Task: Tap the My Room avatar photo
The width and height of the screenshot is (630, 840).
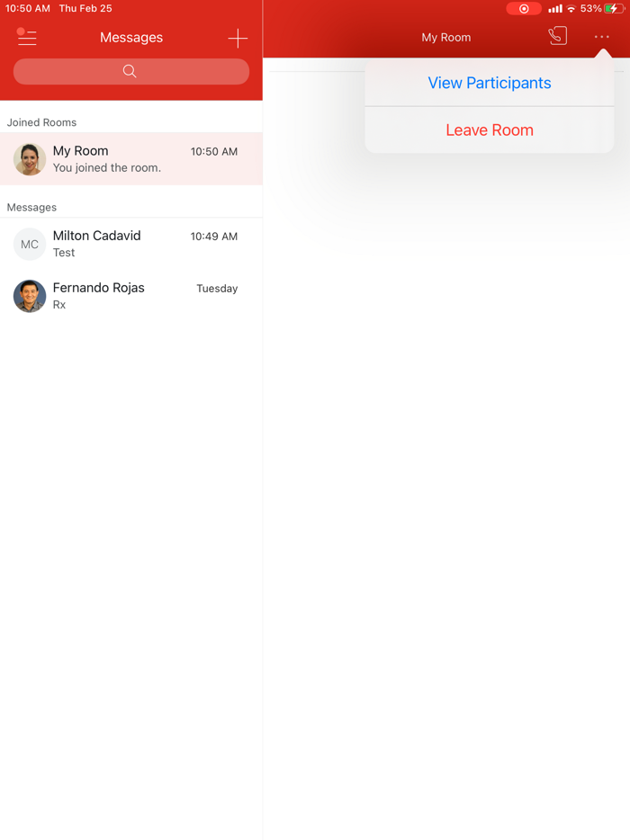Action: (30, 159)
